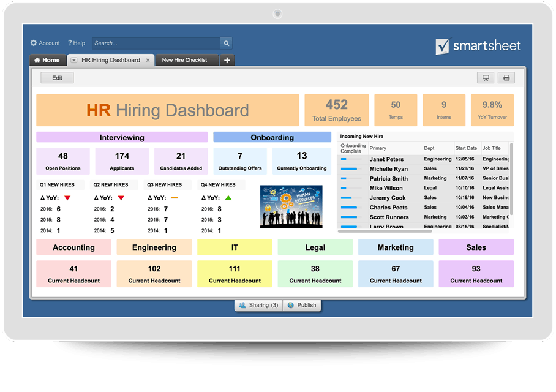This screenshot has width=556, height=392.
Task: Open Account settings via the gear icon
Action: [x=34, y=43]
